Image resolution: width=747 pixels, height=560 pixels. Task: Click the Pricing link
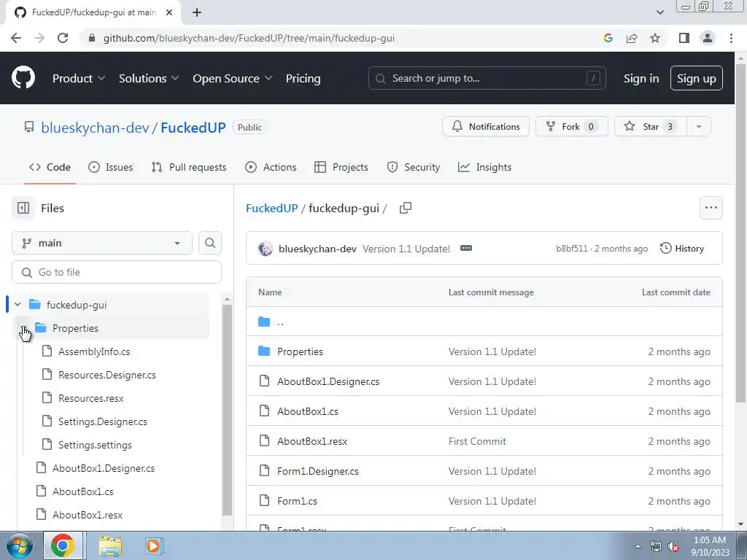point(303,78)
